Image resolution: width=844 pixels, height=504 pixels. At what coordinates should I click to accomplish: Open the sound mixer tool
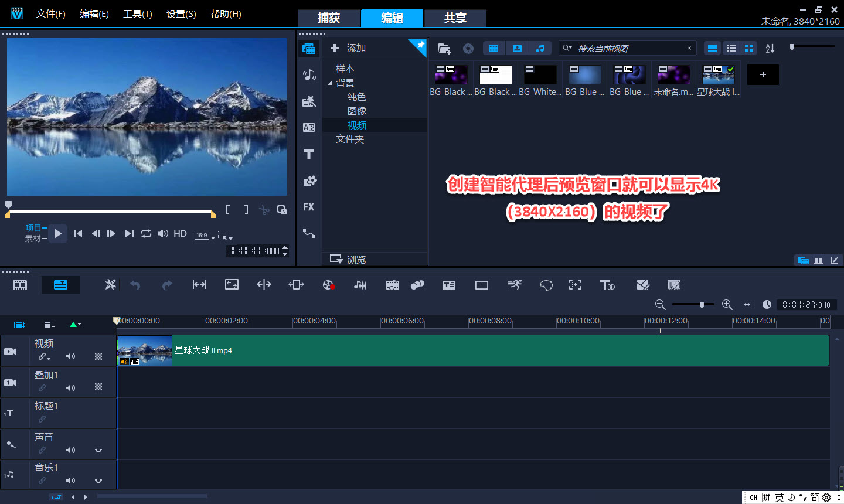tap(360, 285)
